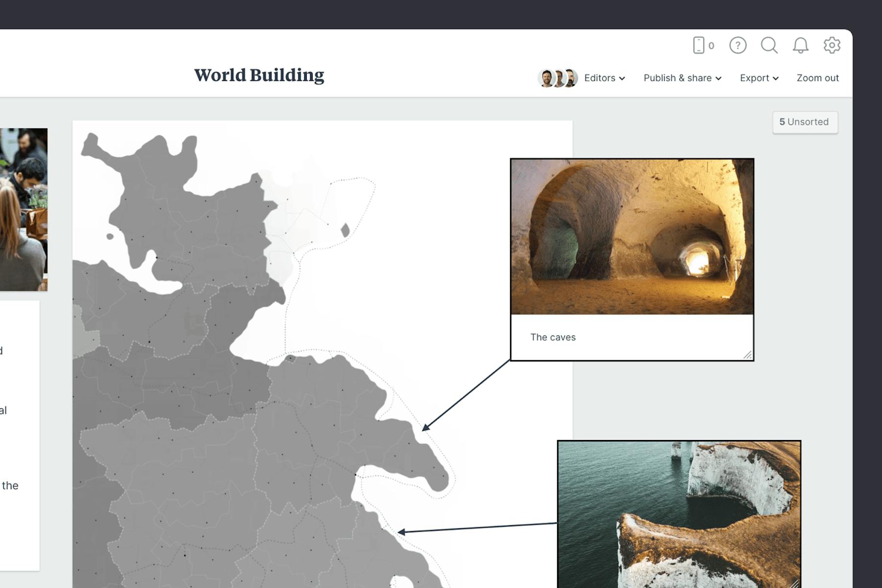Click the caption text The caves
Viewport: 882px width, 588px height.
pos(553,337)
